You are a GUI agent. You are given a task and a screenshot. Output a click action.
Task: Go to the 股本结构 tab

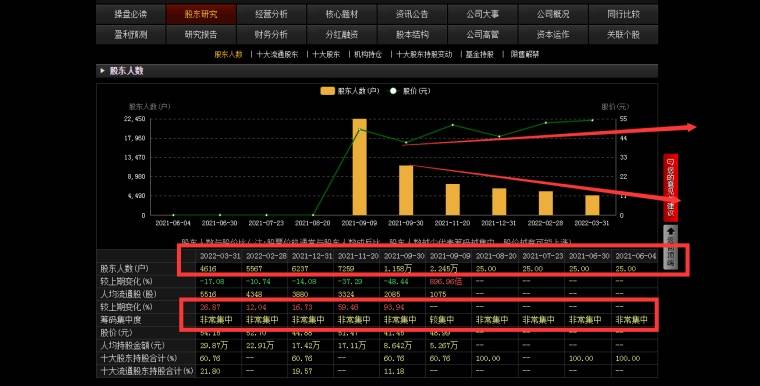pos(412,34)
